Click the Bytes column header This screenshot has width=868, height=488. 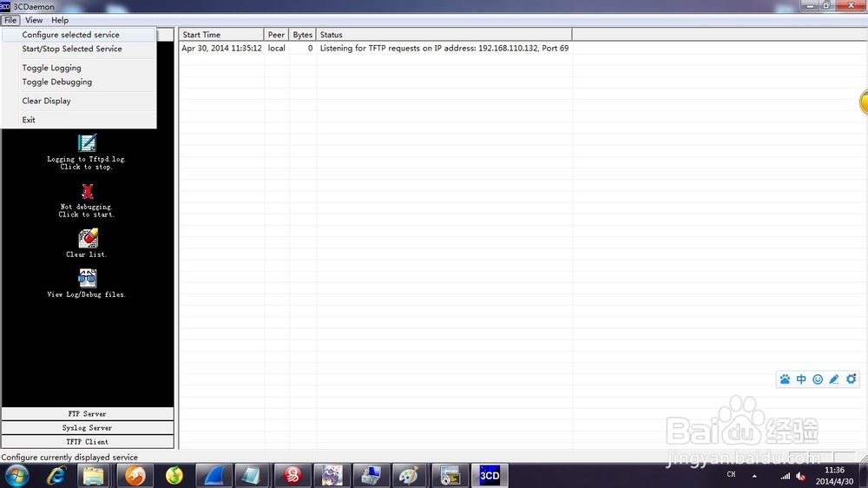click(302, 35)
